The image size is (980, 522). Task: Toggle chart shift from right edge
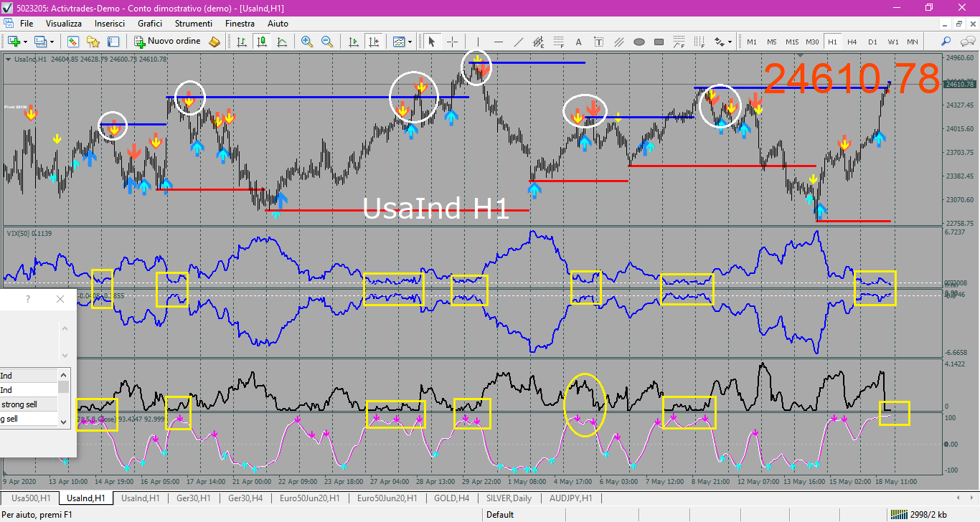[372, 42]
